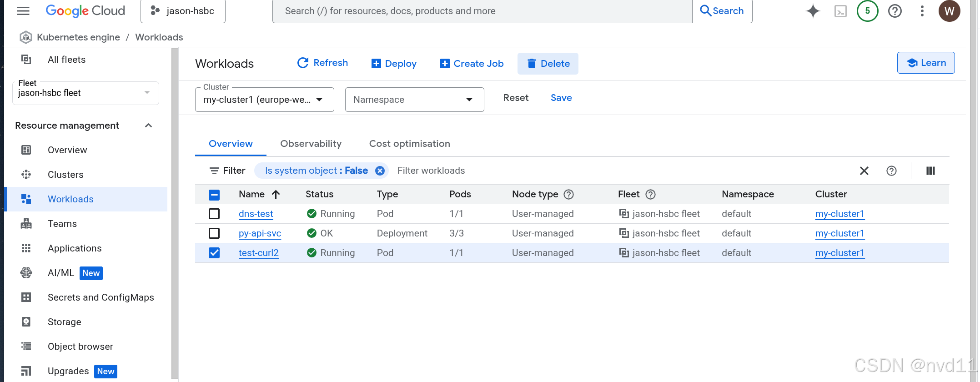
Task: Uncheck the test-curl2 workload checkbox
Action: [x=214, y=253]
